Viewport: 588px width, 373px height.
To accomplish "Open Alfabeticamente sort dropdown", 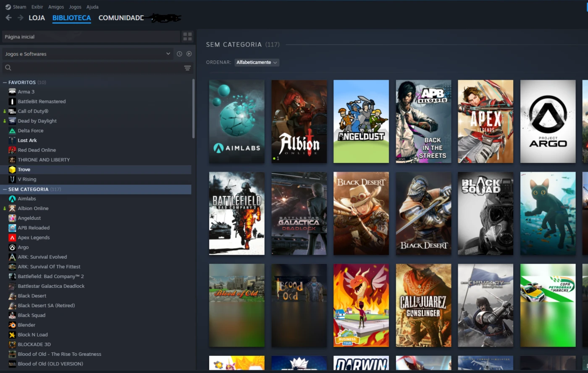I will pyautogui.click(x=257, y=62).
